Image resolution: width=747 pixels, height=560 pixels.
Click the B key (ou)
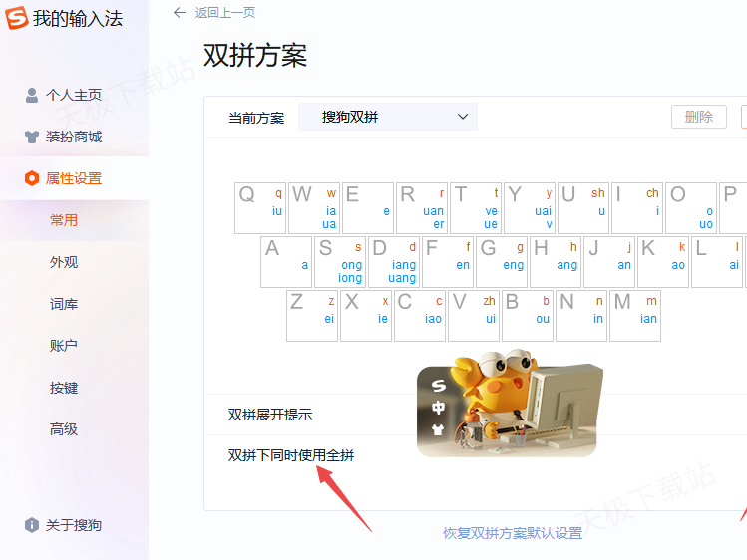528,316
